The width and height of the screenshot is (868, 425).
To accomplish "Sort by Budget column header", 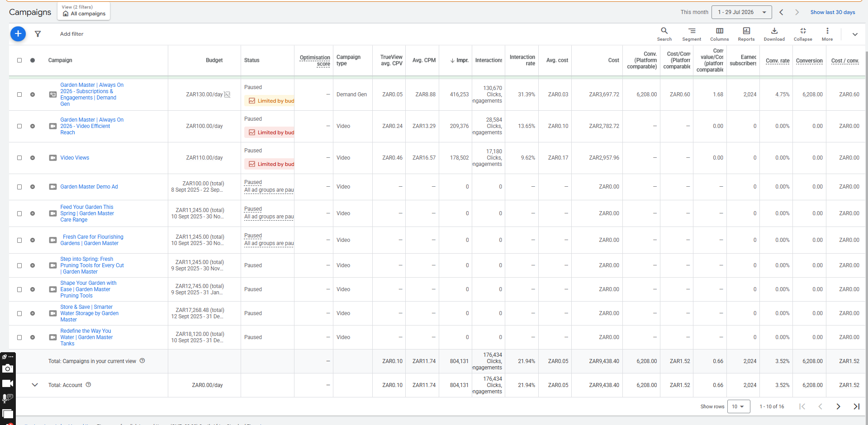I will tap(214, 60).
